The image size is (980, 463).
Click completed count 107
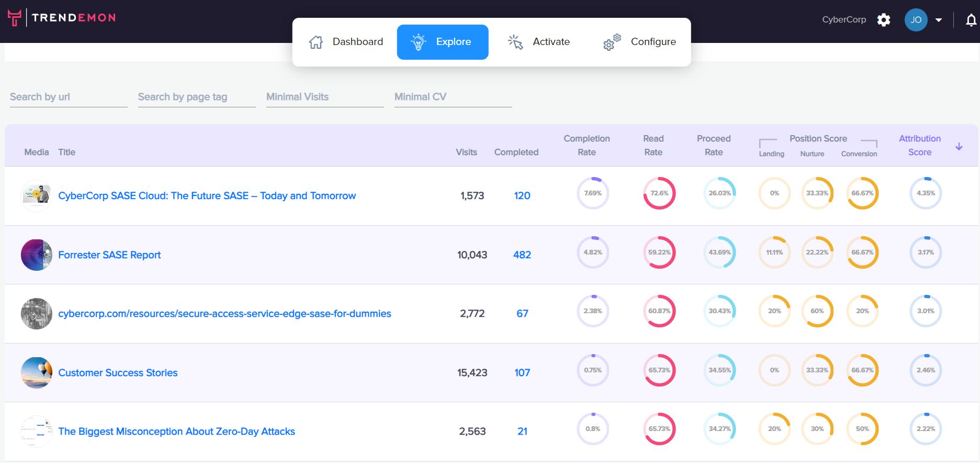tap(522, 372)
